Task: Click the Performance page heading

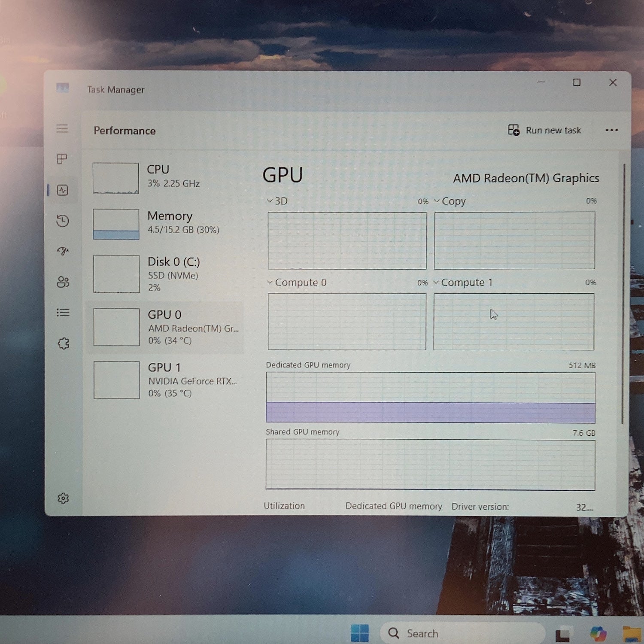Action: tap(125, 131)
